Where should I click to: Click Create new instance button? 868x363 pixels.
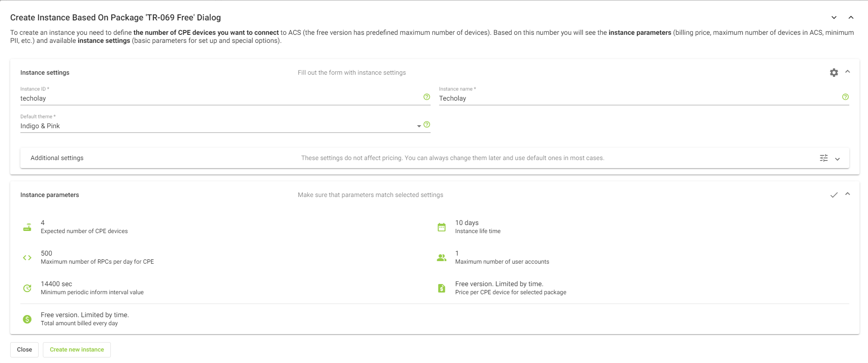[77, 350]
